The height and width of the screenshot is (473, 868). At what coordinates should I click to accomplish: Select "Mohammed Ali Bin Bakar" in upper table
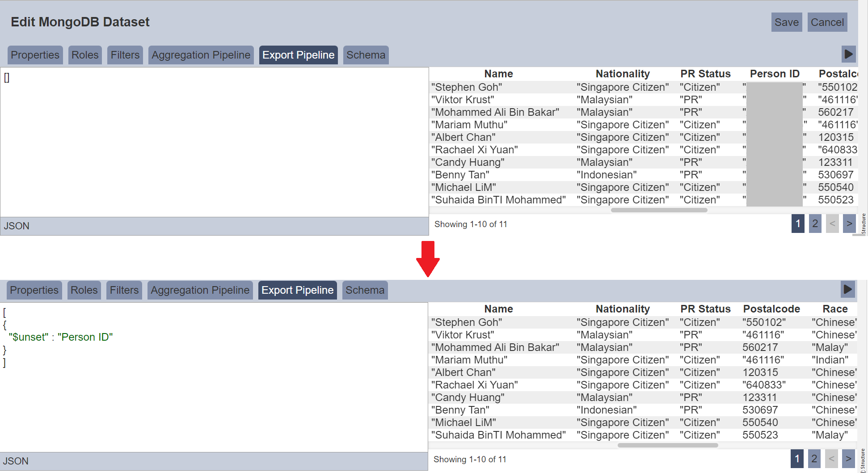495,112
